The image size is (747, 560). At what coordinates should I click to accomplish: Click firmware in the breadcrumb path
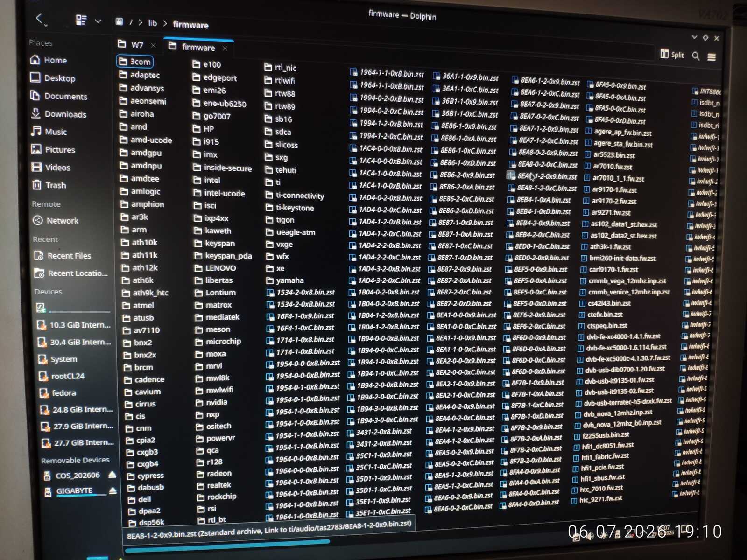coord(190,24)
